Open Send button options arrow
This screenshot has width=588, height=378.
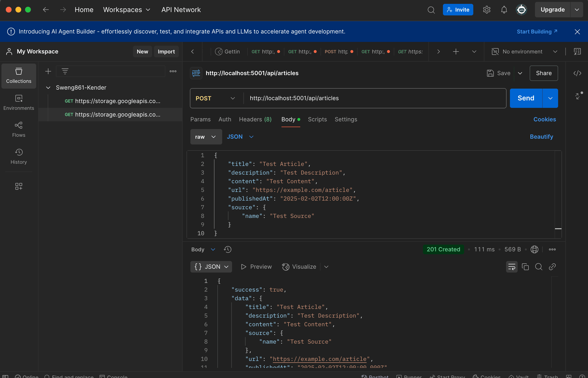(x=550, y=98)
